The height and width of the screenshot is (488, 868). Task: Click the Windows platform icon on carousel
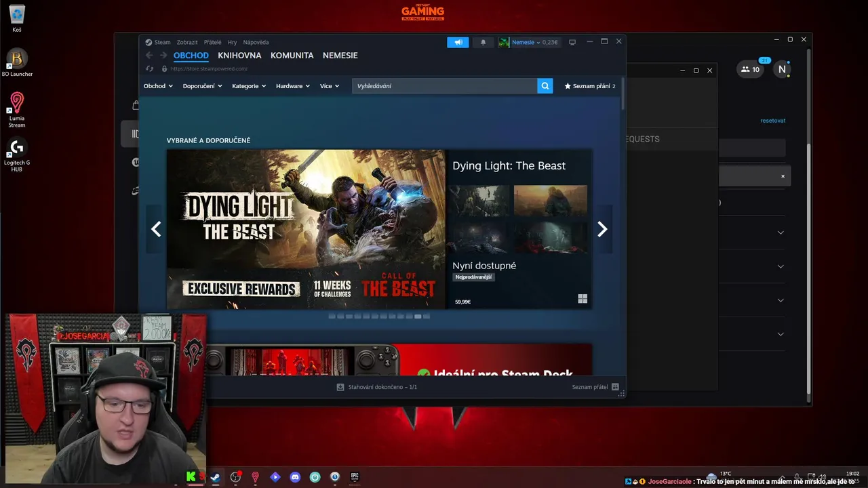(583, 299)
